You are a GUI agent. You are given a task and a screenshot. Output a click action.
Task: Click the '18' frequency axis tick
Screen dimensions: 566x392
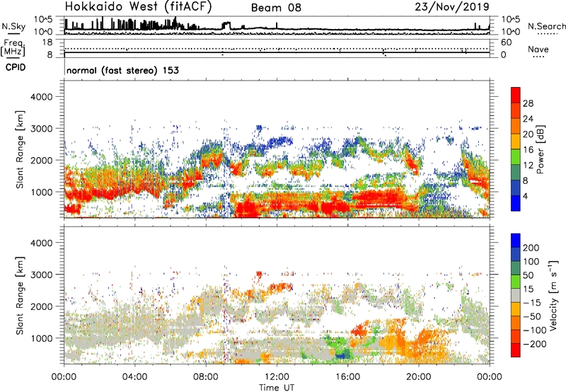[47, 42]
